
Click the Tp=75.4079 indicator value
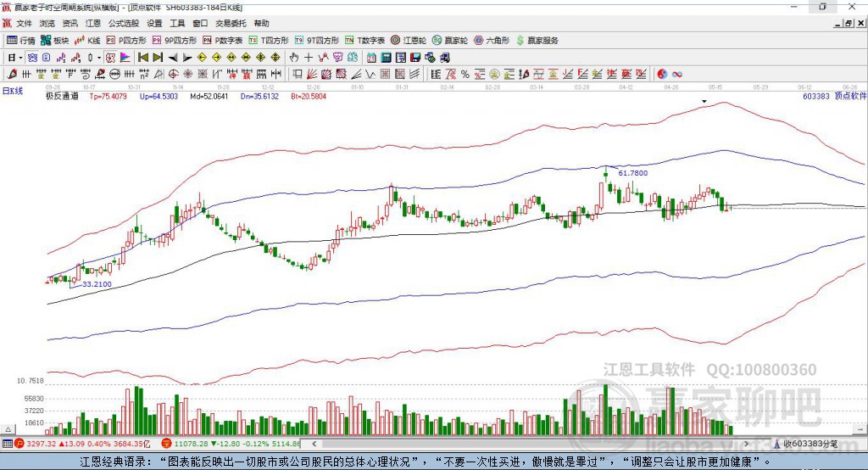(108, 96)
